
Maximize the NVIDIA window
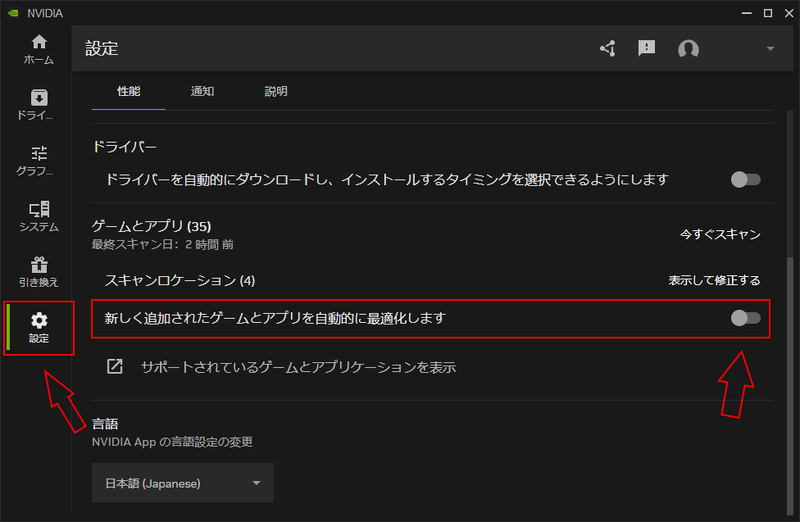[x=768, y=13]
